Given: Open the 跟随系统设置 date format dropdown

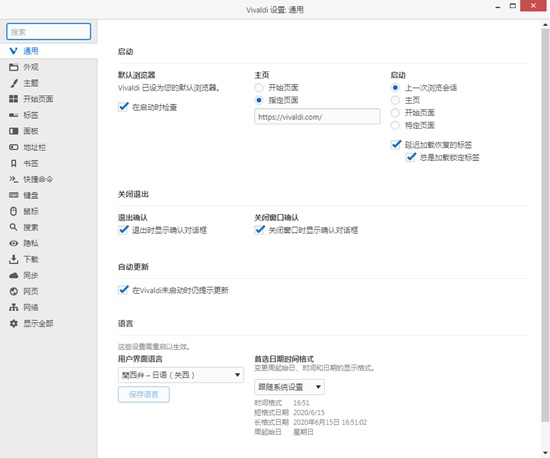Looking at the screenshot, I should click(289, 387).
